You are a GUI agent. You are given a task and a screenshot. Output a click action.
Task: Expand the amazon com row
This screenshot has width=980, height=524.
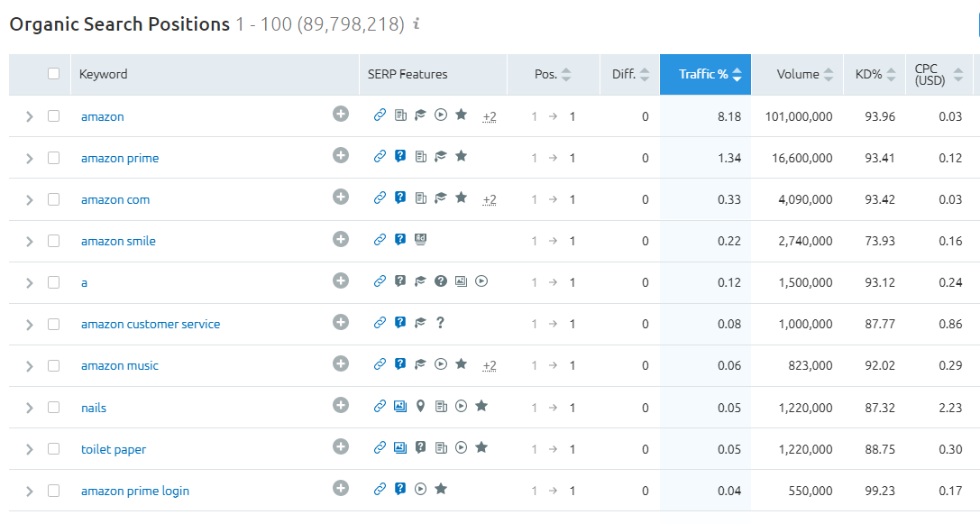click(30, 199)
